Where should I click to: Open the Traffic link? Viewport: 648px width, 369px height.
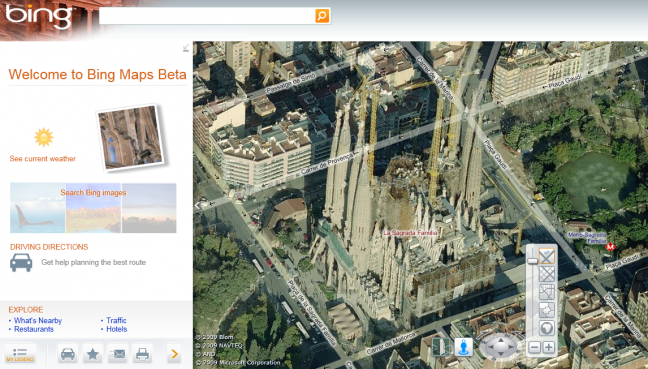(x=116, y=320)
